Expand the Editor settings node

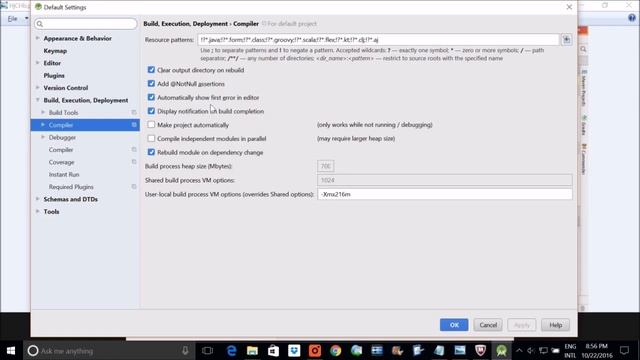point(38,63)
